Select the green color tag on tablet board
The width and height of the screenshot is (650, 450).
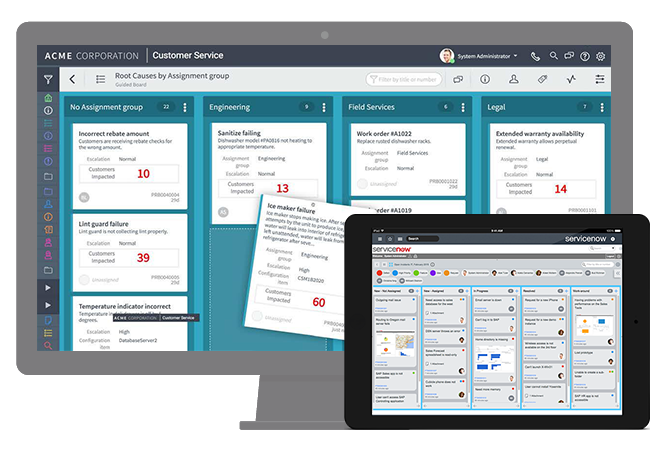click(416, 273)
